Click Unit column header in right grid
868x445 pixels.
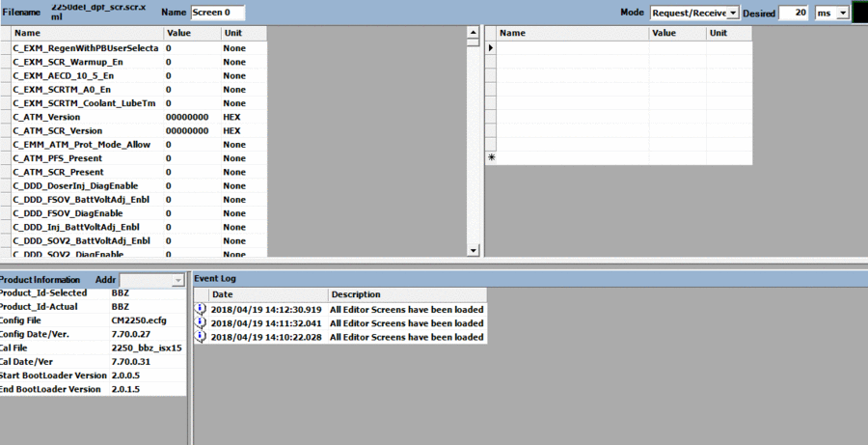[x=728, y=33]
